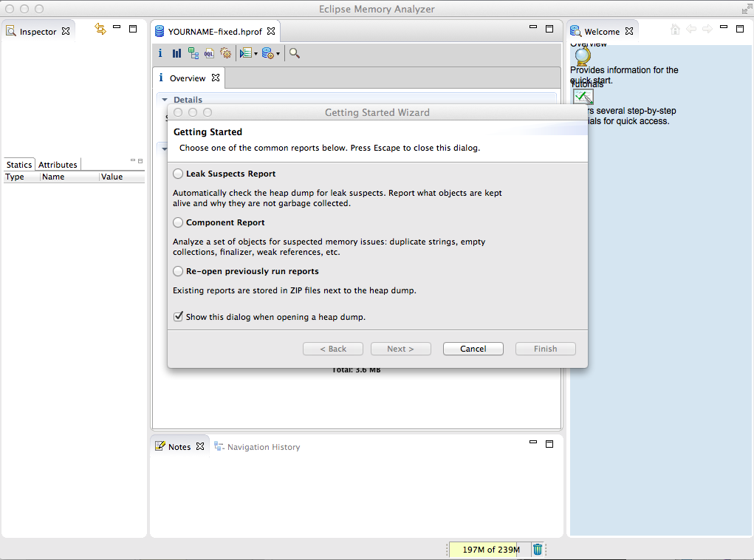This screenshot has height=560, width=754.
Task: Close the Notes view tab
Action: [x=200, y=446]
